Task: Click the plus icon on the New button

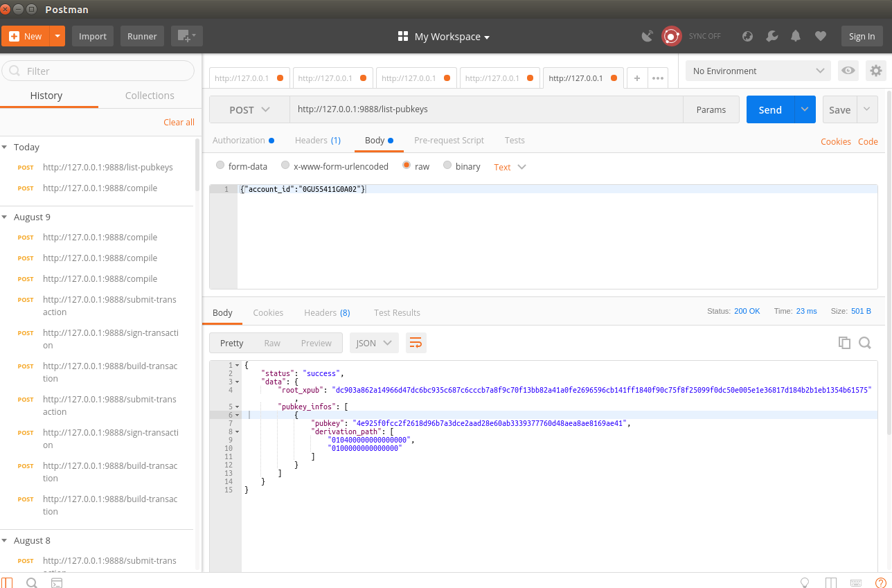Action: click(x=14, y=36)
